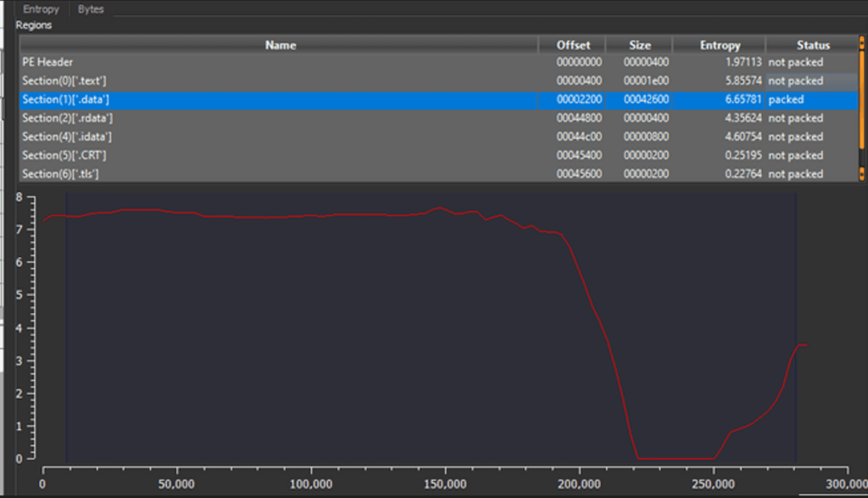The image size is (868, 498).
Task: Click the 'not packed' status of the .tls section
Action: pyautogui.click(x=795, y=174)
